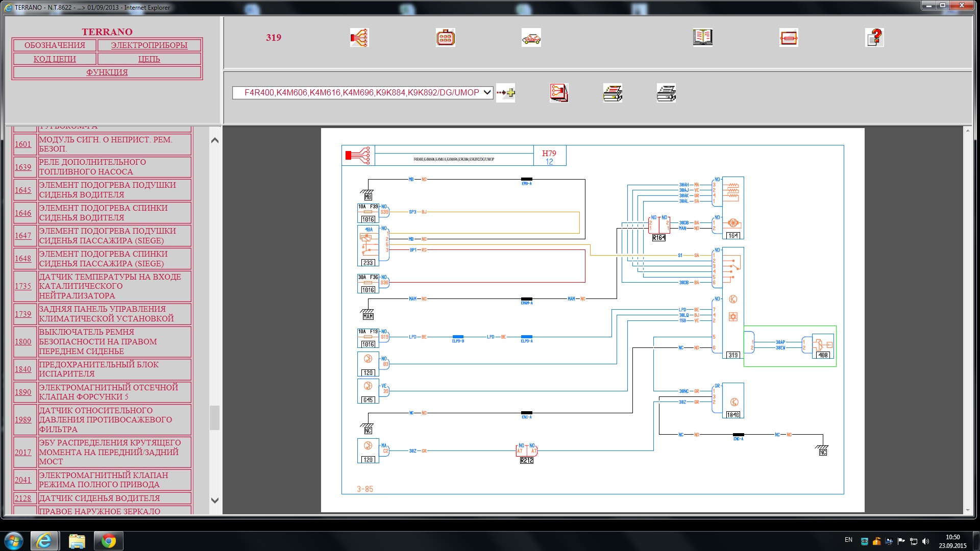Click component 1840 label in diagram
The width and height of the screenshot is (980, 551).
(733, 415)
